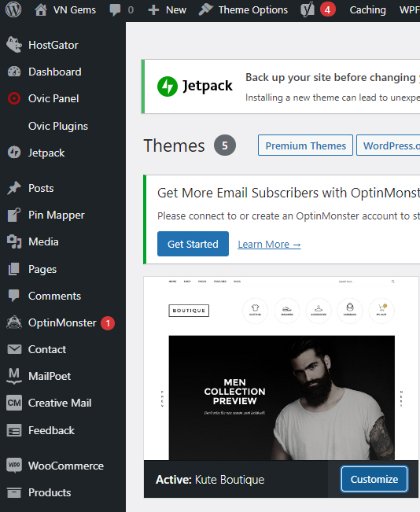Click the Active: Kute Boutique theme name
Image resolution: width=420 pixels, height=512 pixels.
(210, 480)
